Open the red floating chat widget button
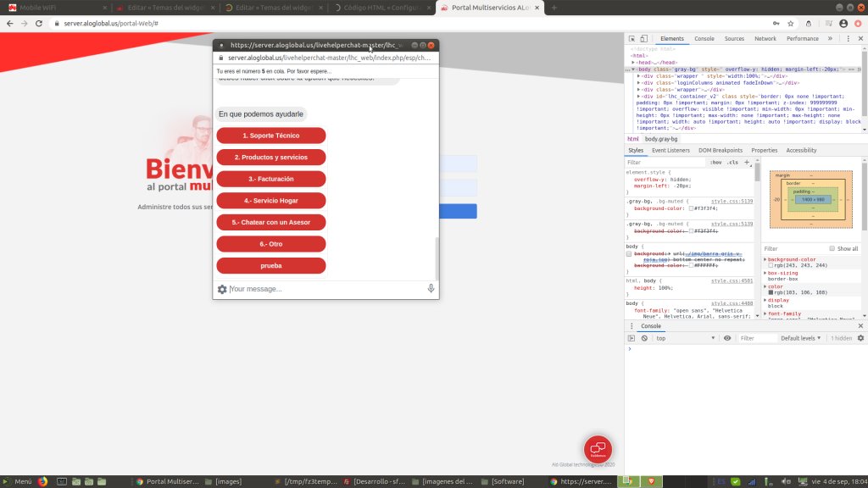 [x=598, y=449]
